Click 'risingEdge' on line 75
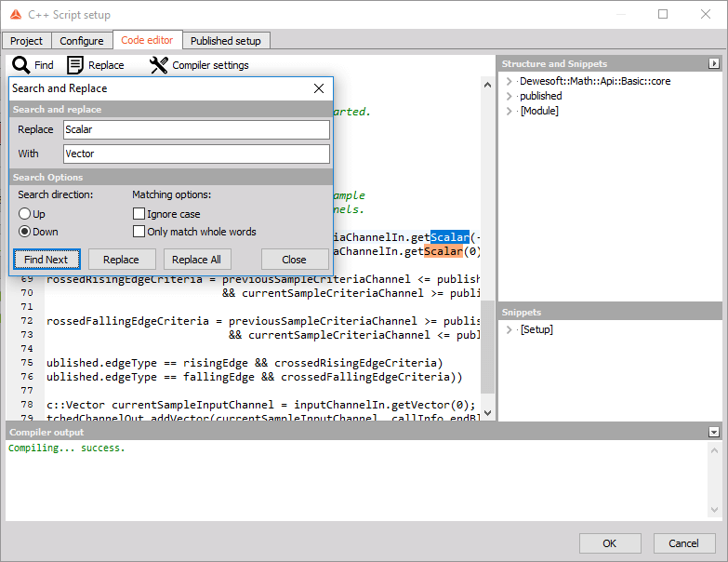 click(216, 363)
